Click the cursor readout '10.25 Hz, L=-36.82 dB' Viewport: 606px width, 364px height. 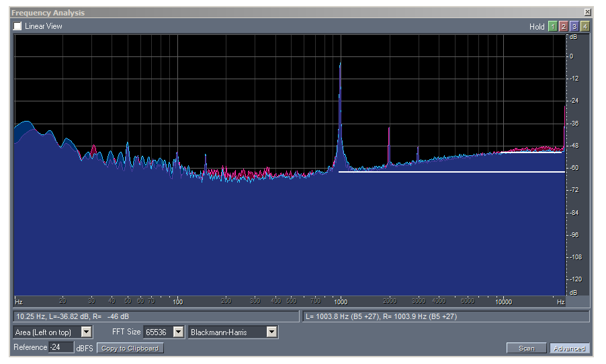[73, 316]
